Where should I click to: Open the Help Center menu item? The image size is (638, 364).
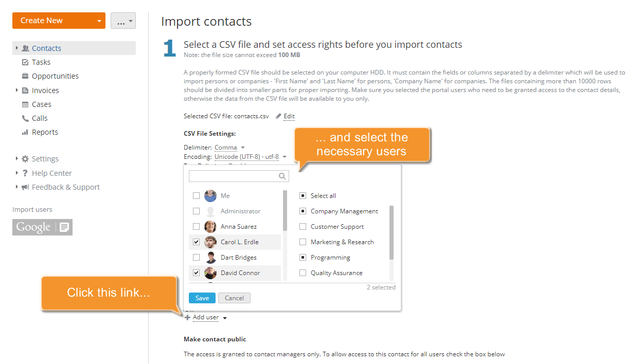click(51, 173)
